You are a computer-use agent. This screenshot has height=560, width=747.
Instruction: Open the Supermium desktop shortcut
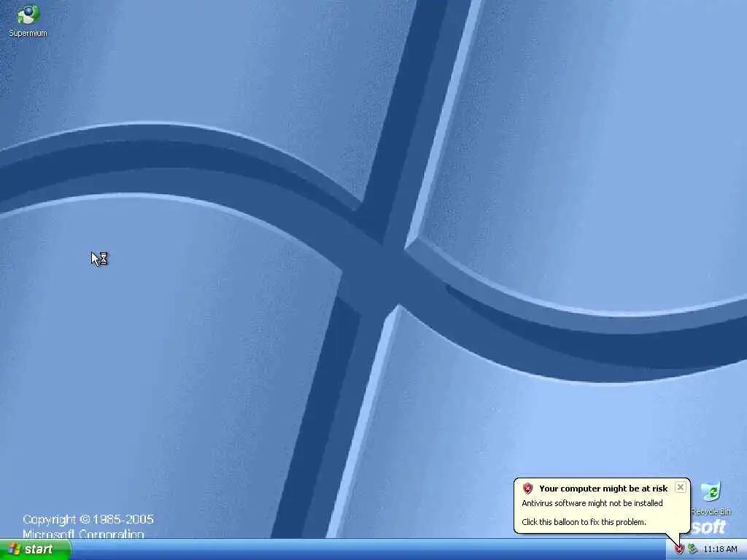[28, 21]
